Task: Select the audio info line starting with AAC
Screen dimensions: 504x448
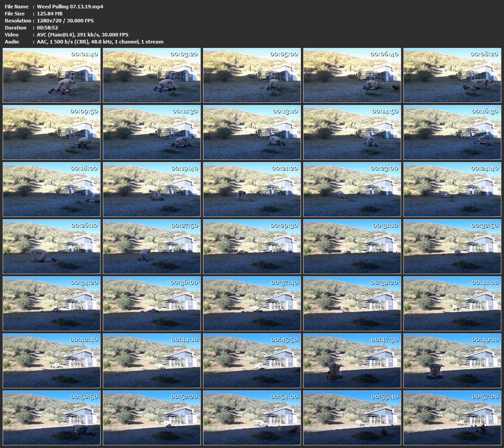Action: [100, 42]
